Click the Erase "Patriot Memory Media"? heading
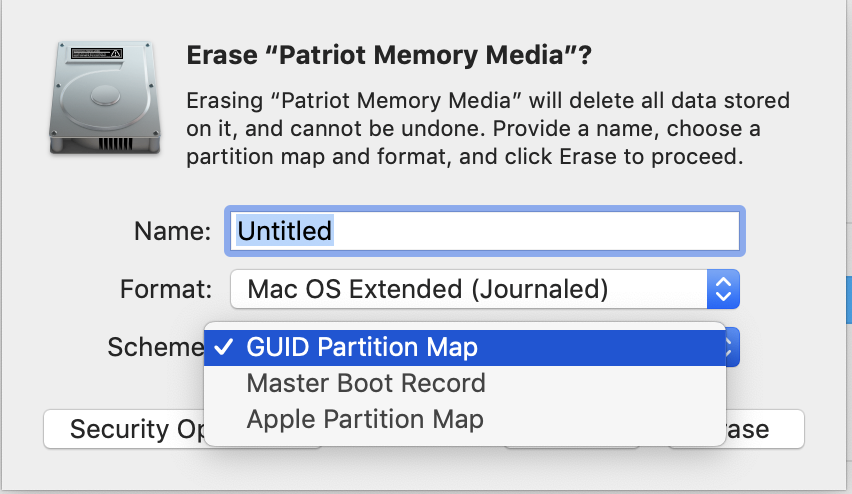The image size is (852, 494). click(x=389, y=55)
